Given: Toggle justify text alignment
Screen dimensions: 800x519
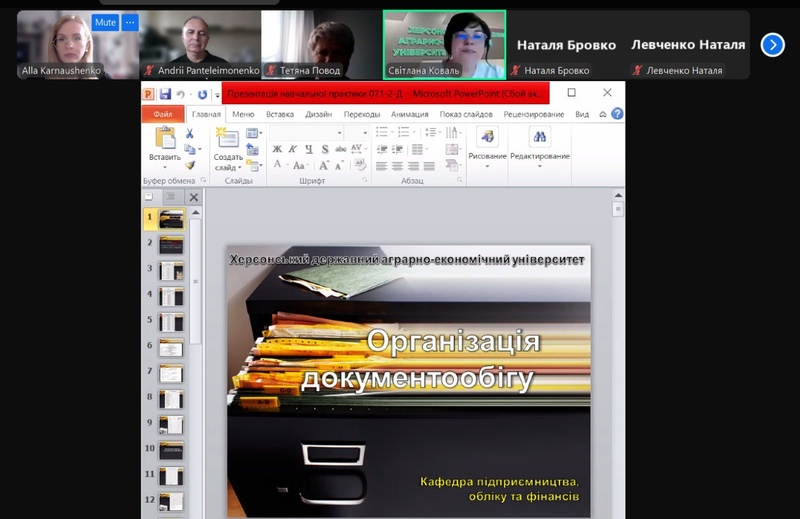Looking at the screenshot, I should coord(429,166).
